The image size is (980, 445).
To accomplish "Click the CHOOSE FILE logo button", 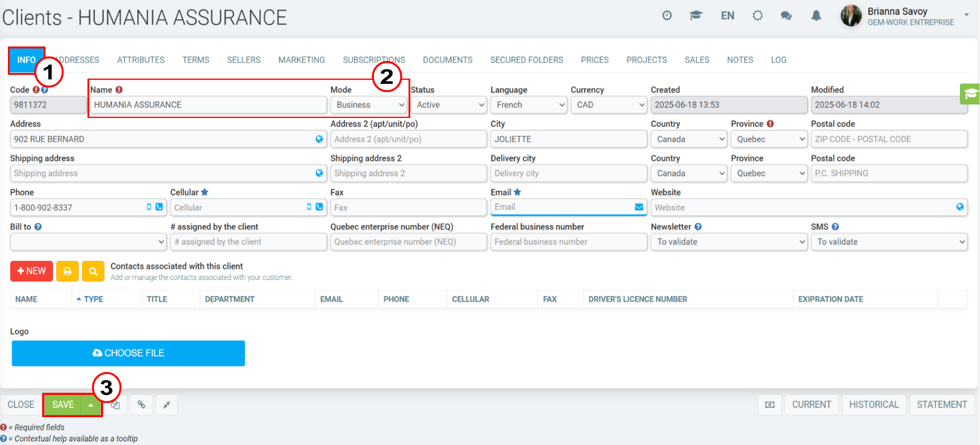I will point(128,353).
